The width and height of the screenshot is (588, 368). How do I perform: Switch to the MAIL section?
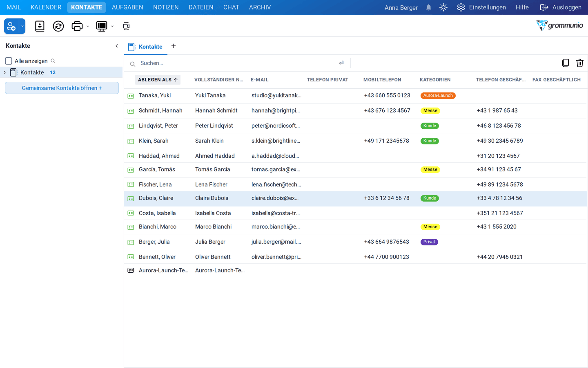[x=13, y=7]
